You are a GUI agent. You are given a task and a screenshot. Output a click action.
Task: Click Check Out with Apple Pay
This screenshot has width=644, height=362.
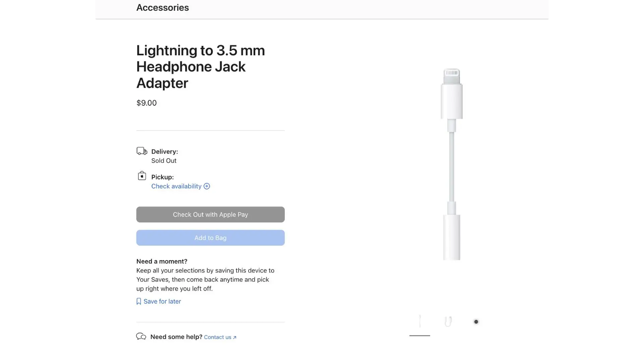point(210,215)
